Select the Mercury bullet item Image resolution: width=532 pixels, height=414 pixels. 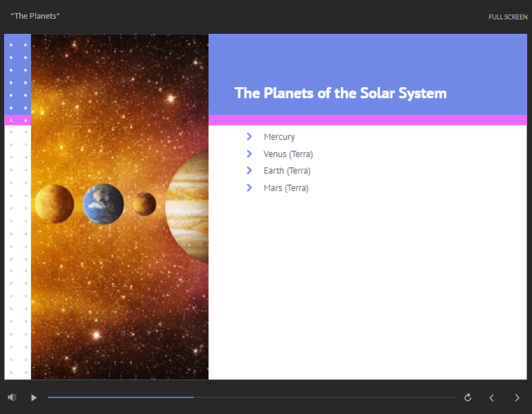pyautogui.click(x=279, y=137)
